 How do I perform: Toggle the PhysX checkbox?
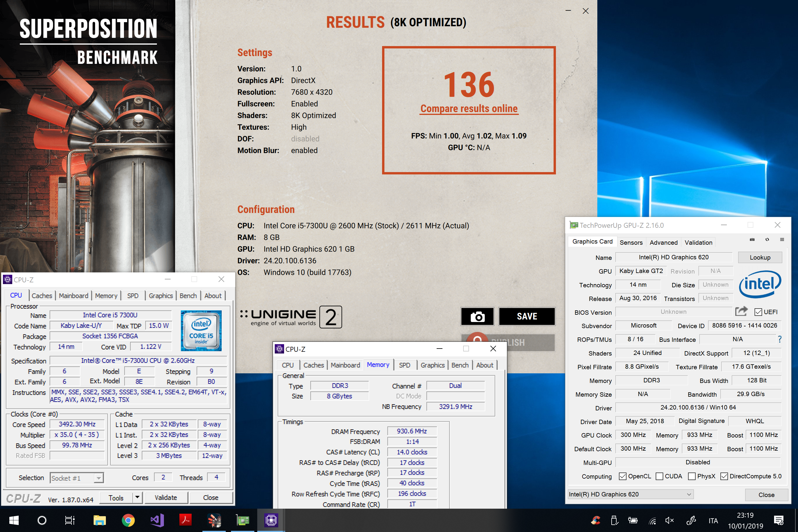coord(692,476)
